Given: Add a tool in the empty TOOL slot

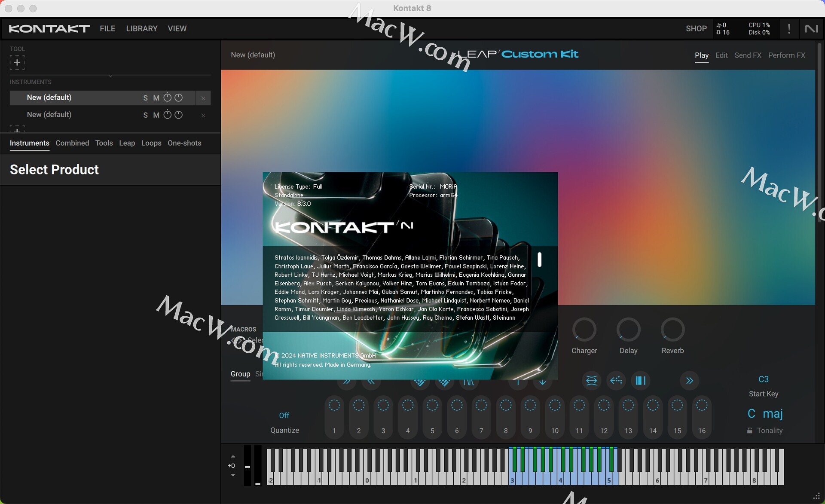Looking at the screenshot, I should [x=17, y=62].
